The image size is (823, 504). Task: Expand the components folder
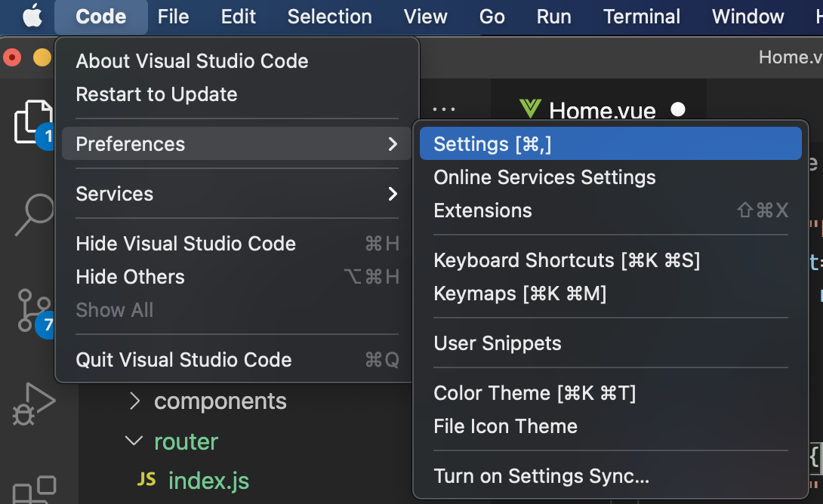pyautogui.click(x=135, y=401)
